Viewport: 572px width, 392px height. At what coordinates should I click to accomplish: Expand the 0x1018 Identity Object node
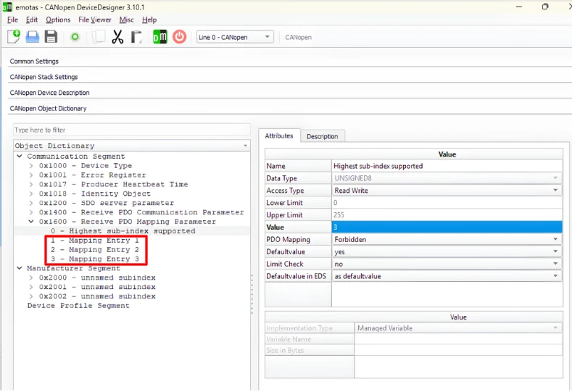(31, 193)
